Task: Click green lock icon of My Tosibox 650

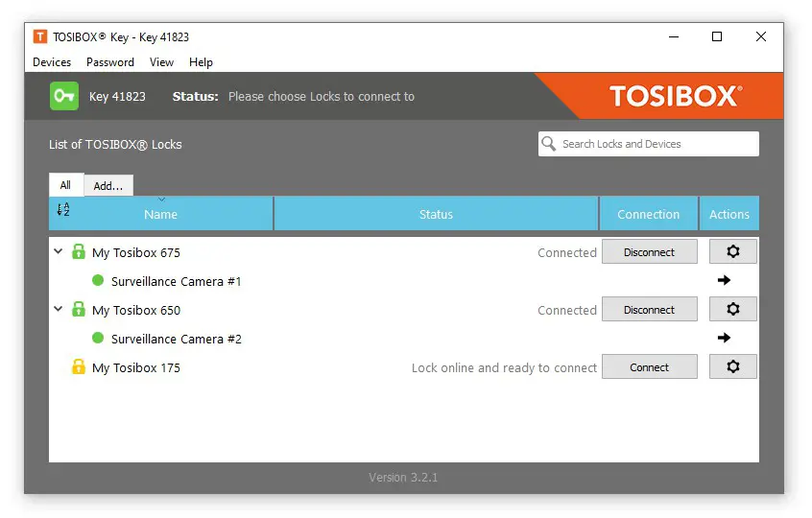Action: [x=78, y=309]
